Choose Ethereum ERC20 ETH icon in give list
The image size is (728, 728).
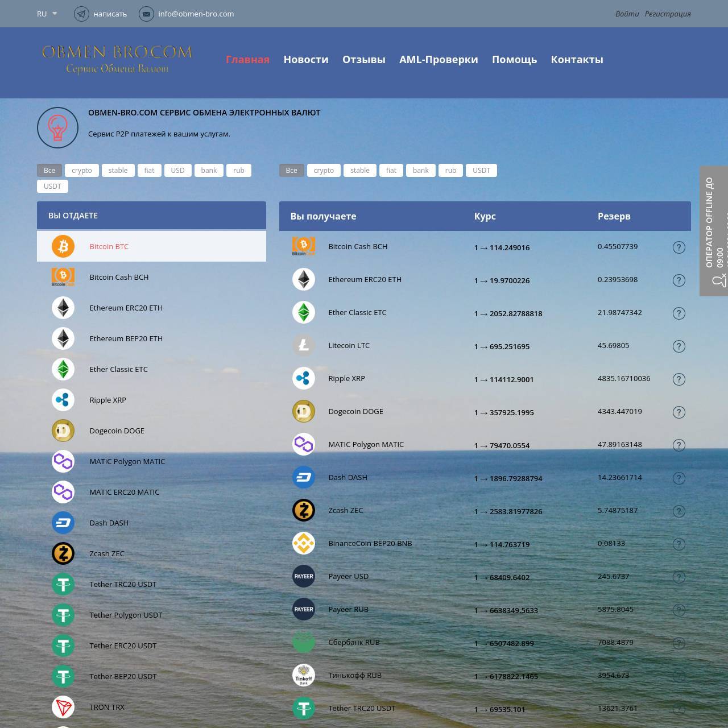click(63, 308)
